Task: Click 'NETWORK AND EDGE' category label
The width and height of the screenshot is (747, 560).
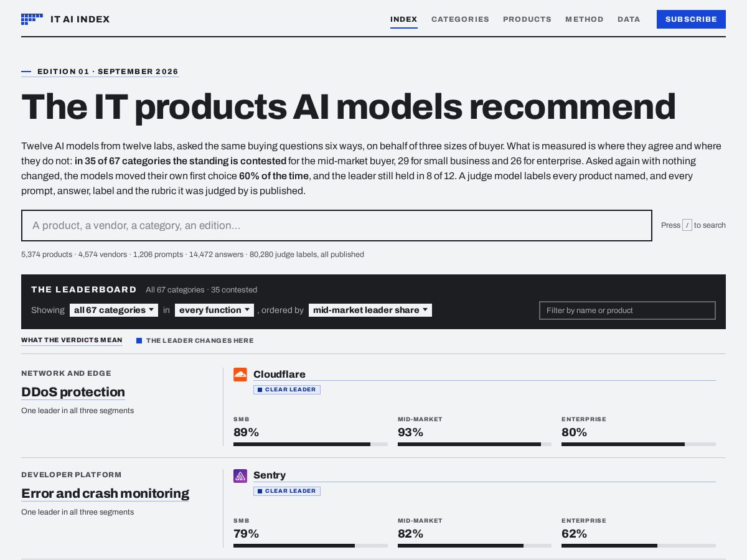Action: (x=66, y=373)
